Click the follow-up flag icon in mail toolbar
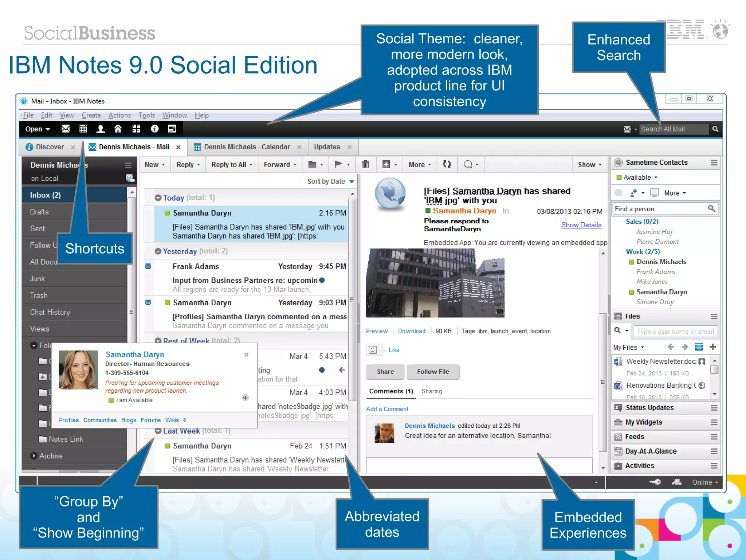The width and height of the screenshot is (746, 560). [338, 164]
